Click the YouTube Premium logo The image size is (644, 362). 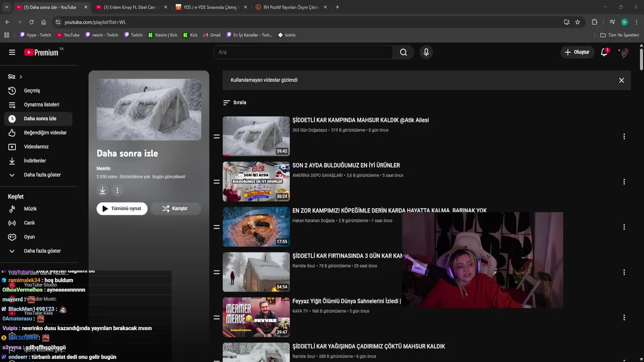pyautogui.click(x=41, y=52)
